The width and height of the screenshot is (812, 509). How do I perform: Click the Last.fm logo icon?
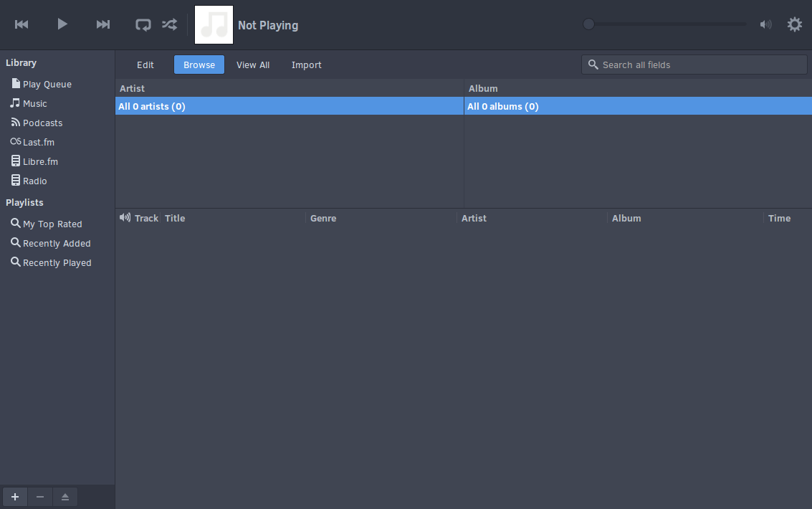[16, 141]
